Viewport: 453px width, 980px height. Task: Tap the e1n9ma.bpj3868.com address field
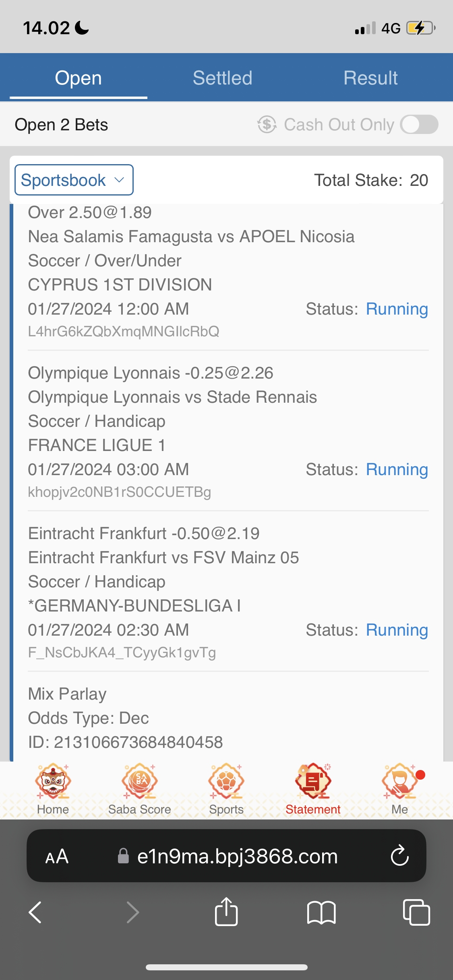tap(237, 856)
